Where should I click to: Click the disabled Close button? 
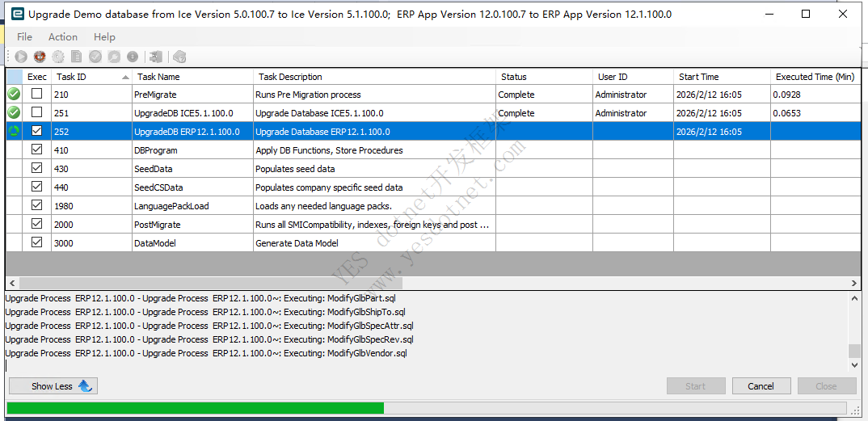click(826, 386)
